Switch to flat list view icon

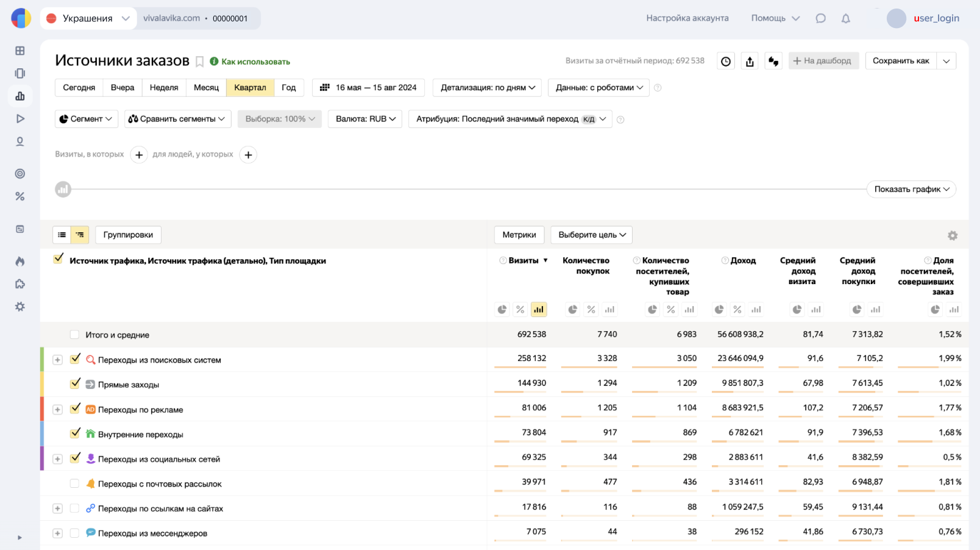point(62,235)
